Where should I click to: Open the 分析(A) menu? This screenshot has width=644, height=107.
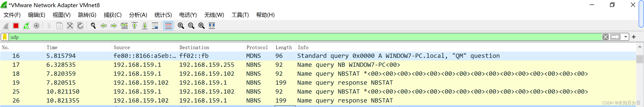click(x=138, y=15)
